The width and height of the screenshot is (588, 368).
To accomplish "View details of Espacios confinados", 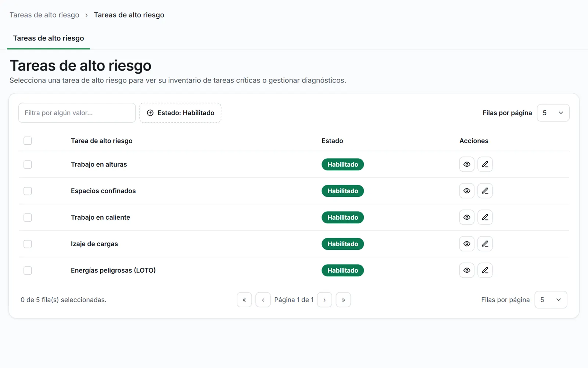I will point(467,191).
